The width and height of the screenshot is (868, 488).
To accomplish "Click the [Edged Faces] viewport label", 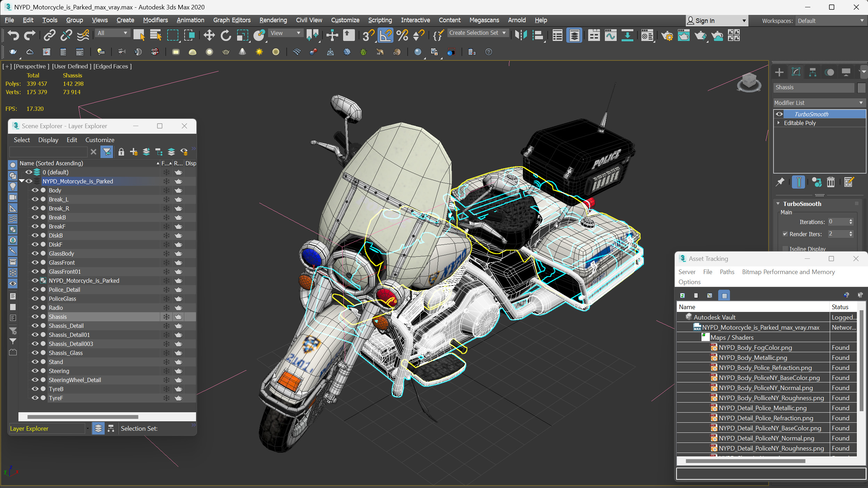I will point(112,66).
